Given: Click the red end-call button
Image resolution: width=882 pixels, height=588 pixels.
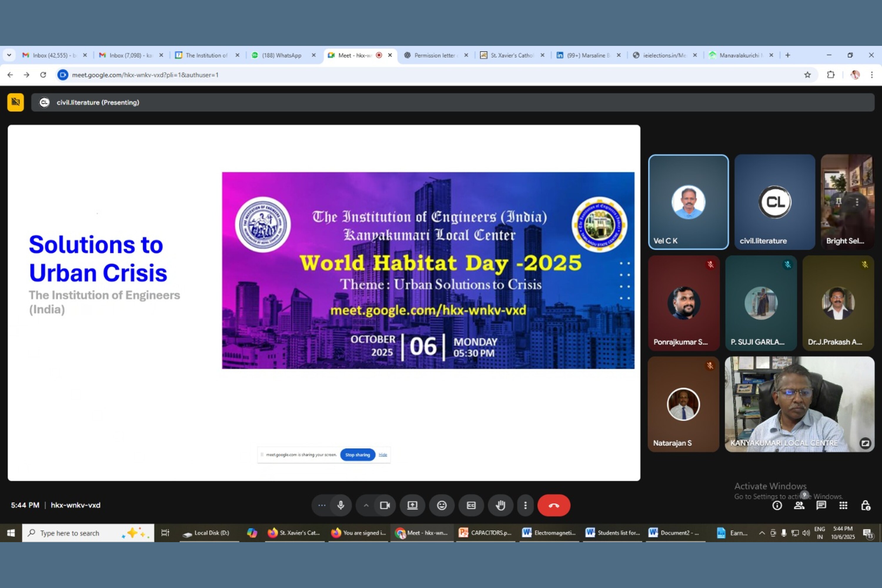Looking at the screenshot, I should pyautogui.click(x=554, y=505).
